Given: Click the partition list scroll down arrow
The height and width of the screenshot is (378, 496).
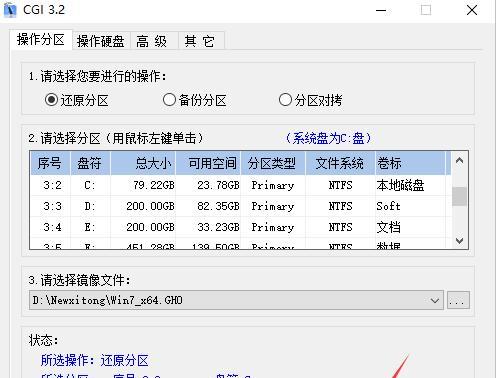Looking at the screenshot, I should coord(459,241).
